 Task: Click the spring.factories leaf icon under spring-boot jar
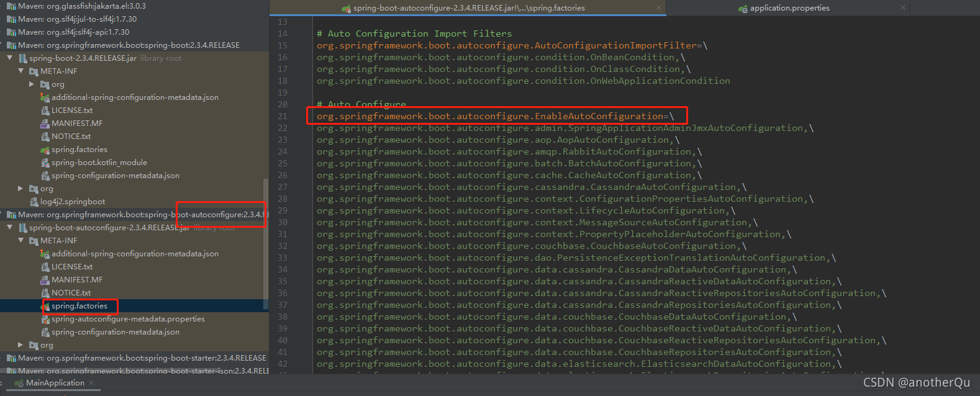click(x=45, y=149)
